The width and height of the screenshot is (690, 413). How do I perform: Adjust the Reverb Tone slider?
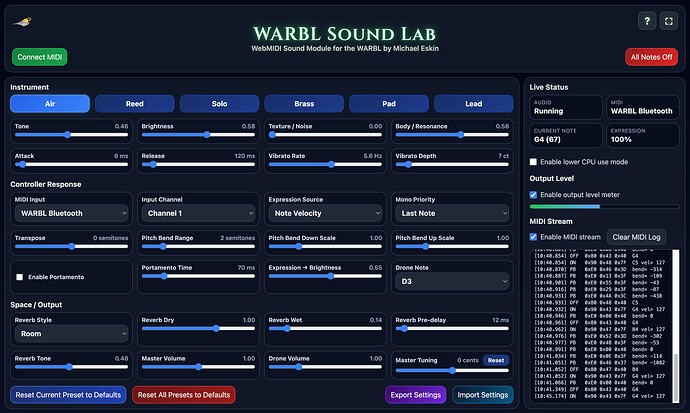click(71, 367)
